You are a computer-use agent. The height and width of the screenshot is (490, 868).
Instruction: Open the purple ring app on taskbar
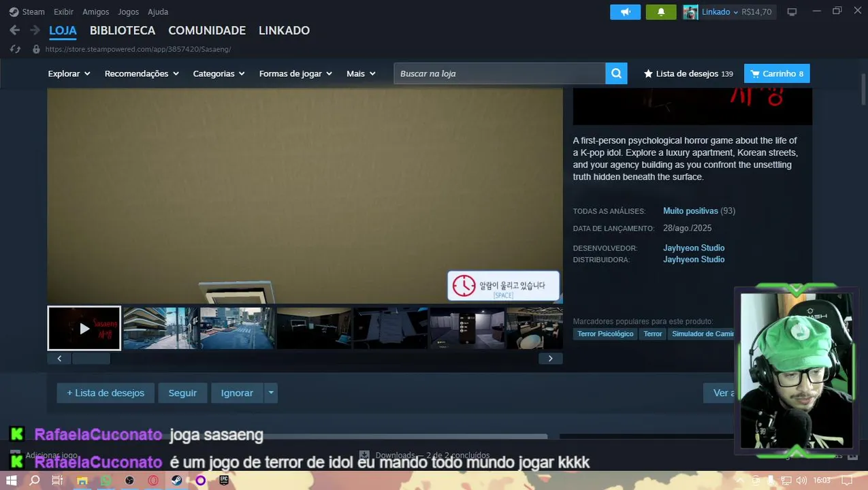click(x=200, y=480)
